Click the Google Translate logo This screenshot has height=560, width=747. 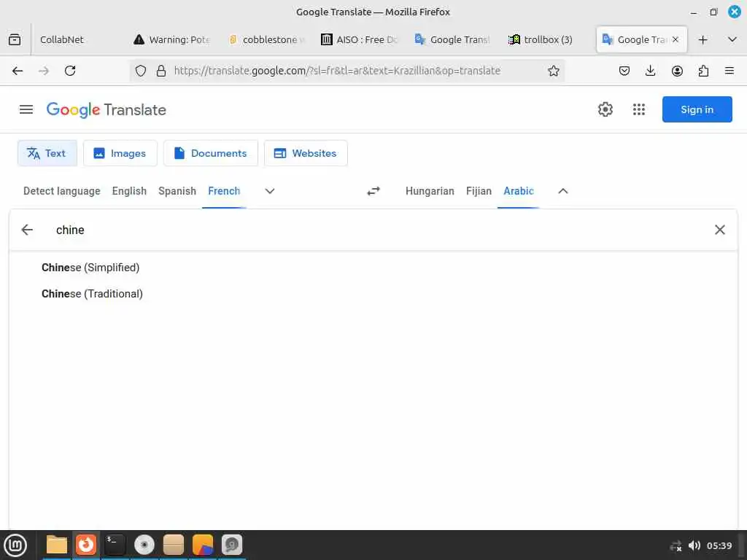107,109
